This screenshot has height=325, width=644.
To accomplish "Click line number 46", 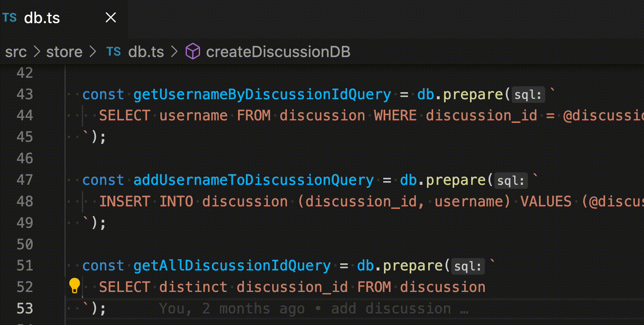I will (25, 158).
